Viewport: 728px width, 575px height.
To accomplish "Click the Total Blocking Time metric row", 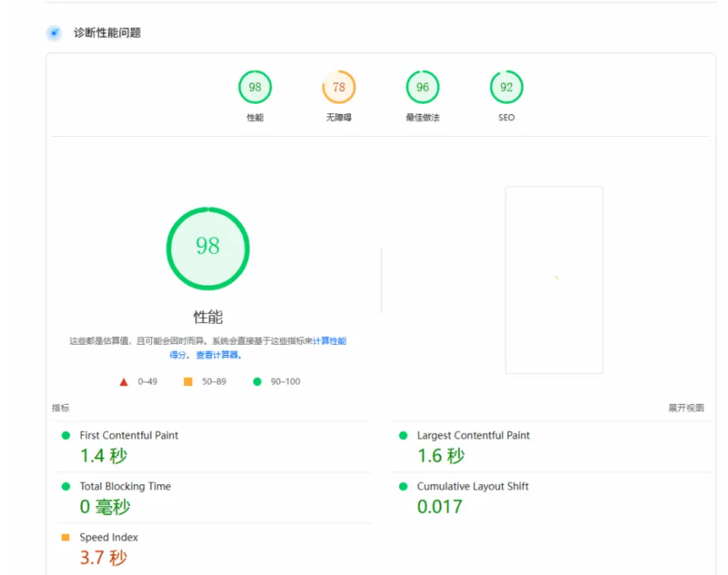I will (125, 487).
